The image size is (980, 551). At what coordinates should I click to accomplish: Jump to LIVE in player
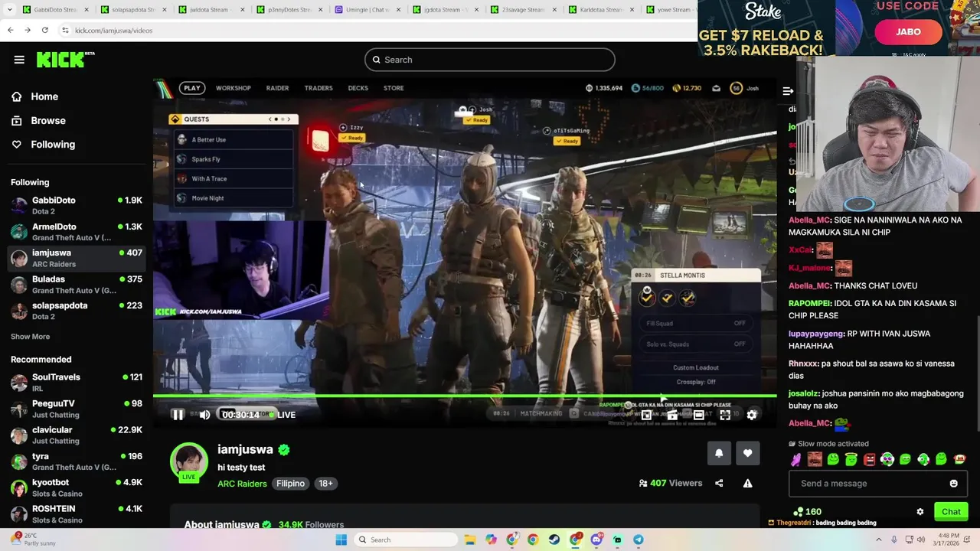[282, 415]
